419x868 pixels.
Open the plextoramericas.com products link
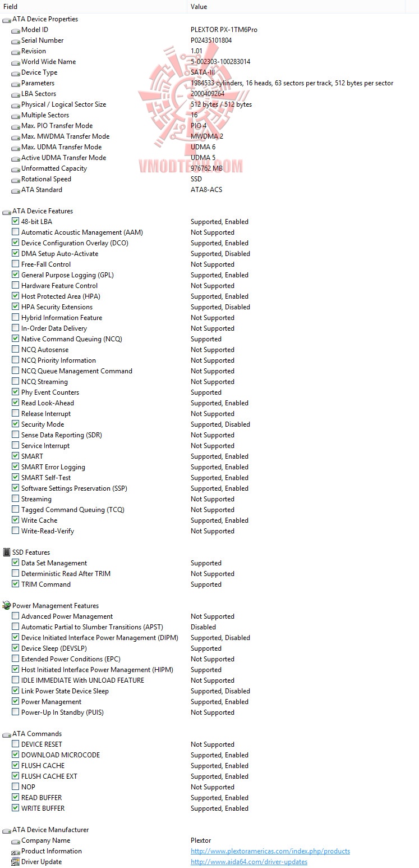point(270,851)
